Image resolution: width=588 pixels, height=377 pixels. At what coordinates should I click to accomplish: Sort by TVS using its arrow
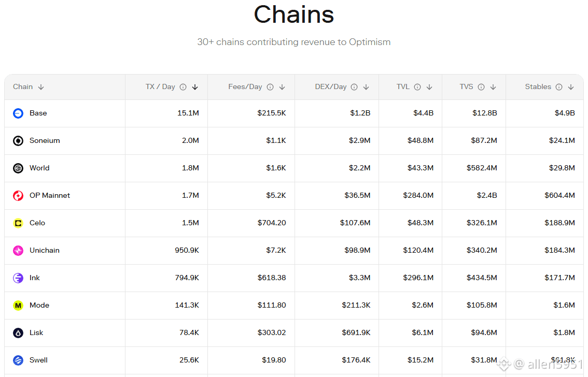[493, 87]
